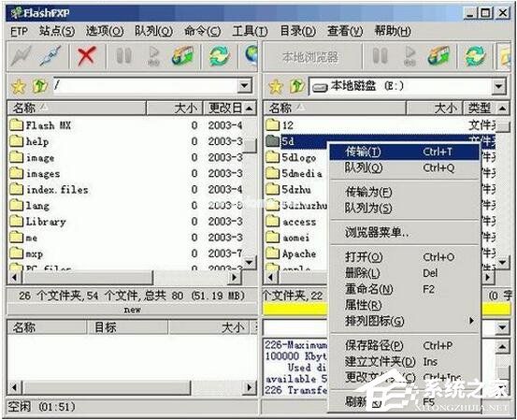Click the help folder icon in remote list
The image size is (517, 420).
[16, 141]
